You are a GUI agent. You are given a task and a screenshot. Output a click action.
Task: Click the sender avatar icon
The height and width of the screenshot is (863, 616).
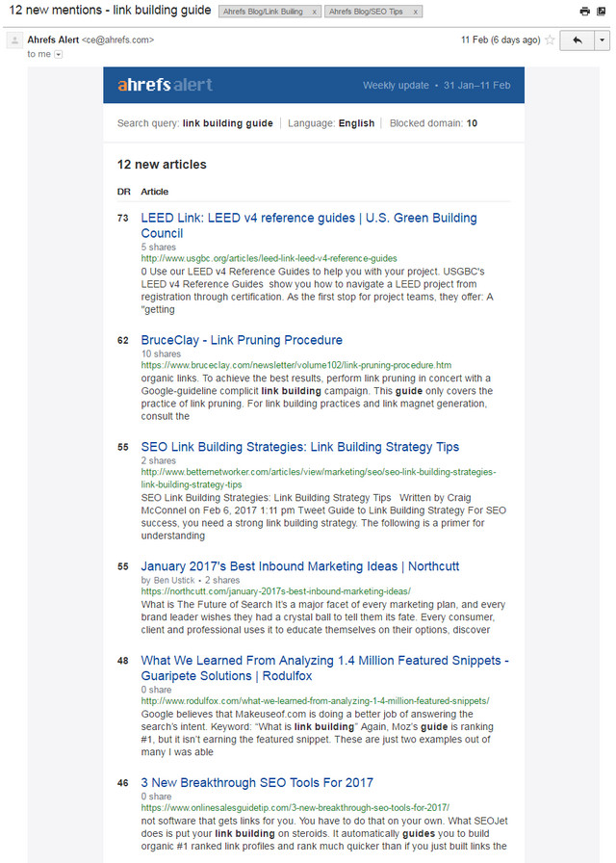(x=14, y=40)
